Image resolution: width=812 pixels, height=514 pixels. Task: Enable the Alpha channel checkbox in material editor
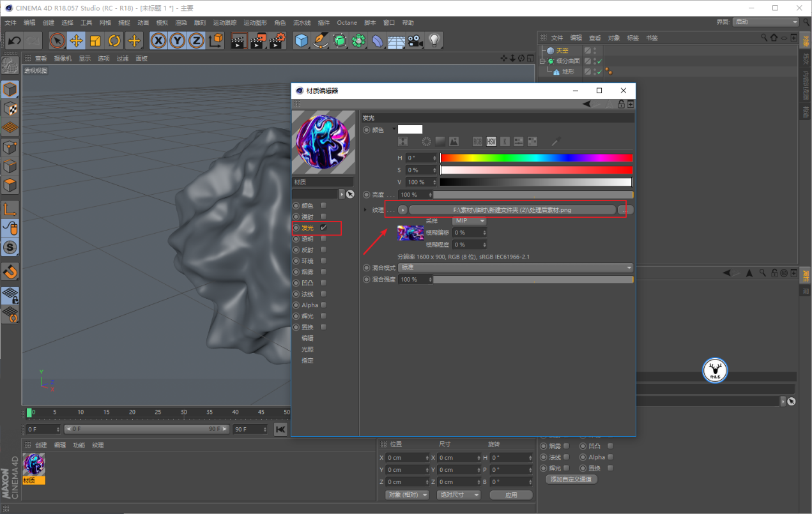324,305
